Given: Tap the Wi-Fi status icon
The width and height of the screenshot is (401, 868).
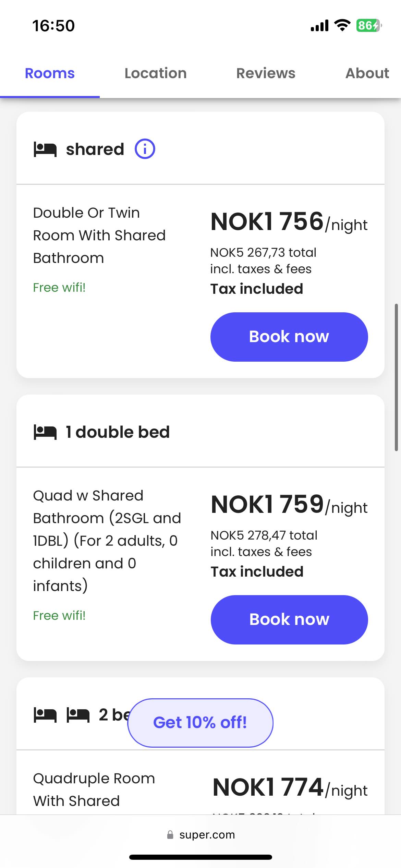Looking at the screenshot, I should 342,25.
